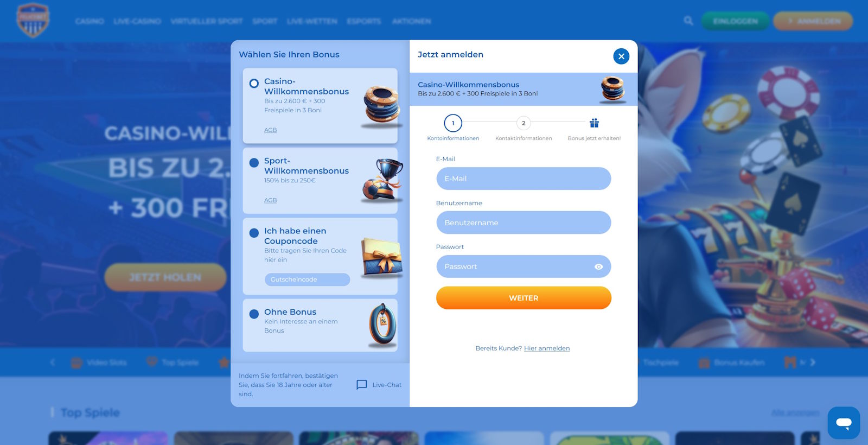
Task: Click the site search magnifier icon
Action: (x=688, y=21)
